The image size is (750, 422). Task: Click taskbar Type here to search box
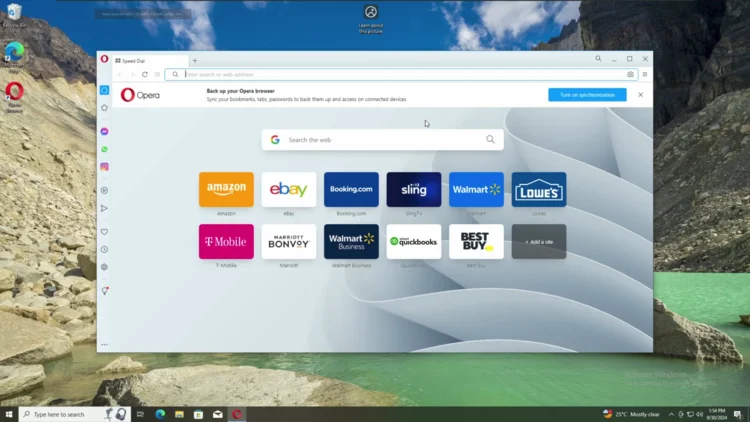pos(75,414)
